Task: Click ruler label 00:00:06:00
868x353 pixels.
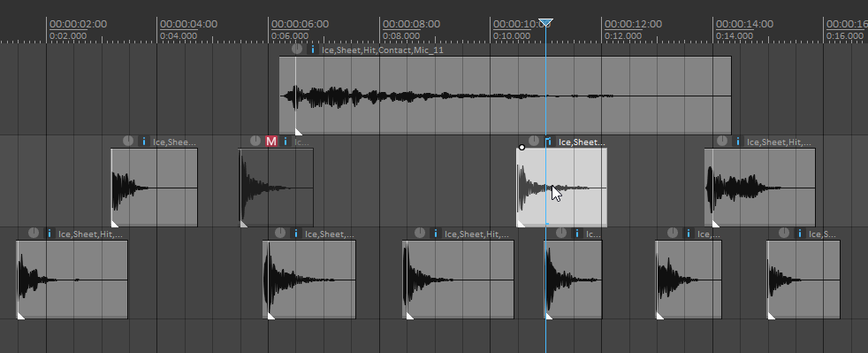Action: (x=300, y=24)
